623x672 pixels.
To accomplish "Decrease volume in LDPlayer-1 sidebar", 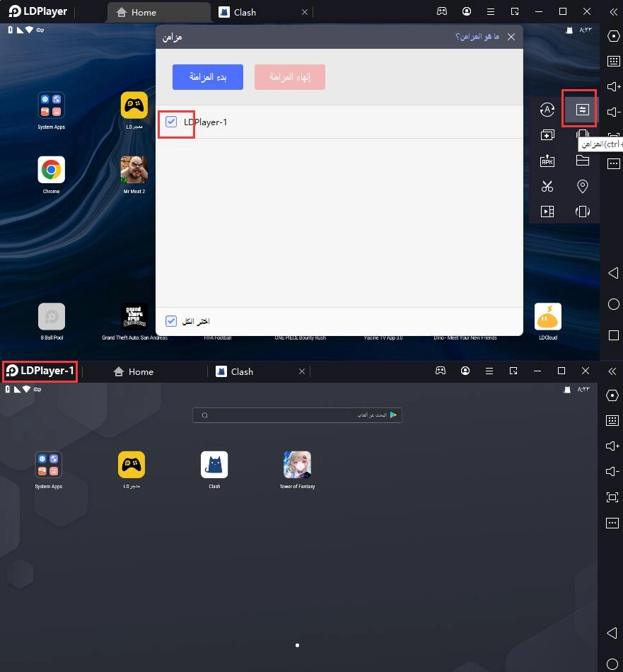I will (x=612, y=471).
